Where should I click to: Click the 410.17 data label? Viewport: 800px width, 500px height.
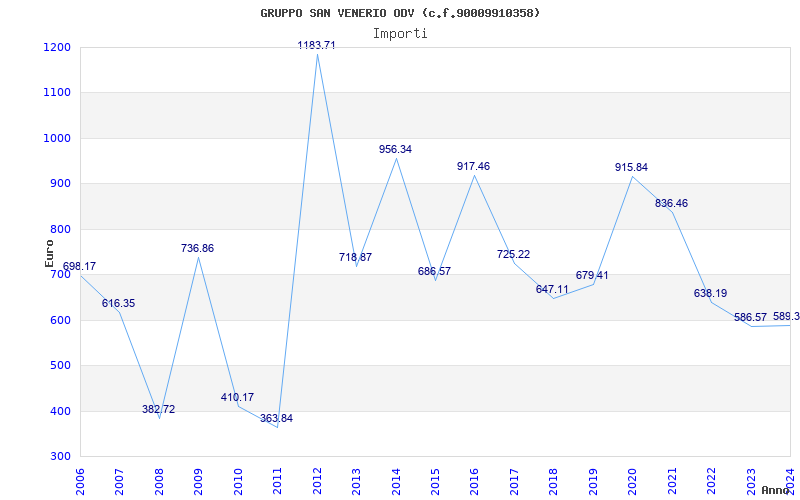[237, 397]
